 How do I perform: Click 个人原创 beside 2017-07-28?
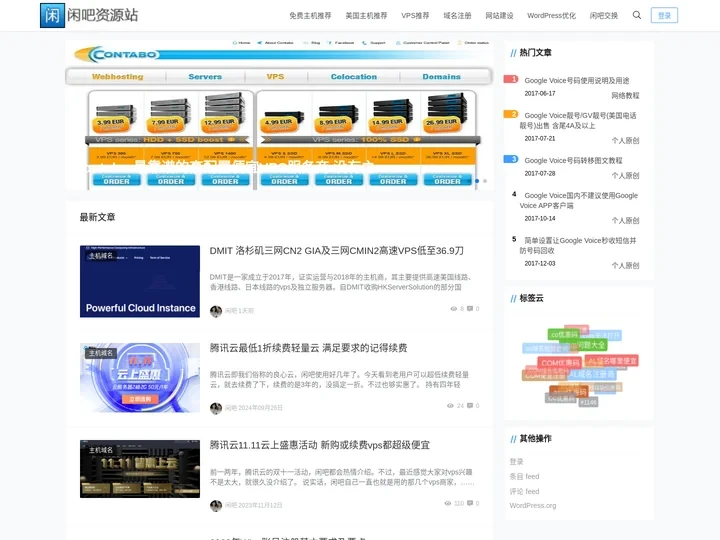[625, 175]
